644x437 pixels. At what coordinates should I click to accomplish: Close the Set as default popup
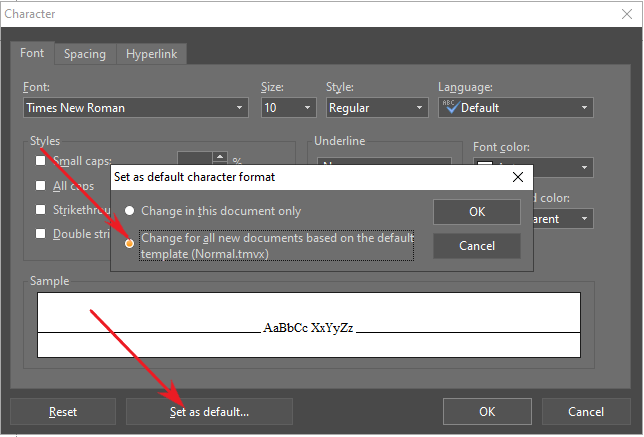(517, 177)
